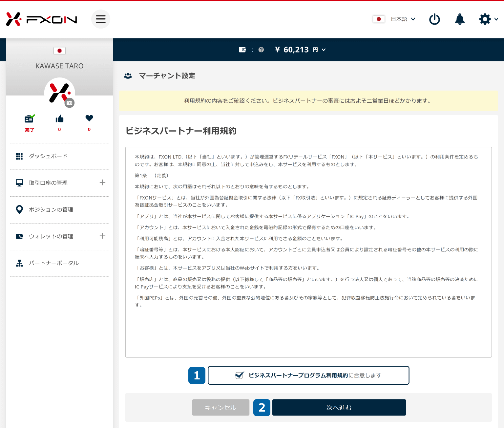
Task: Click the キャンセル button
Action: click(x=221, y=407)
